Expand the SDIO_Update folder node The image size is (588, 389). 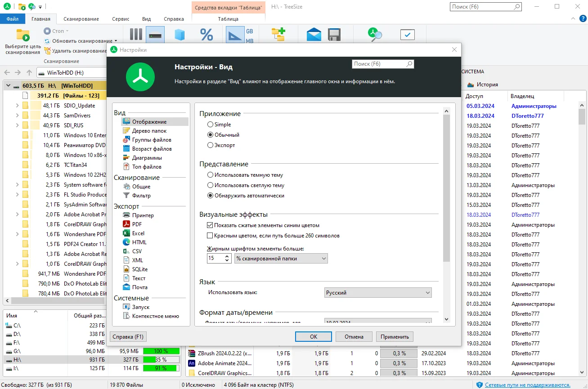pyautogui.click(x=17, y=106)
